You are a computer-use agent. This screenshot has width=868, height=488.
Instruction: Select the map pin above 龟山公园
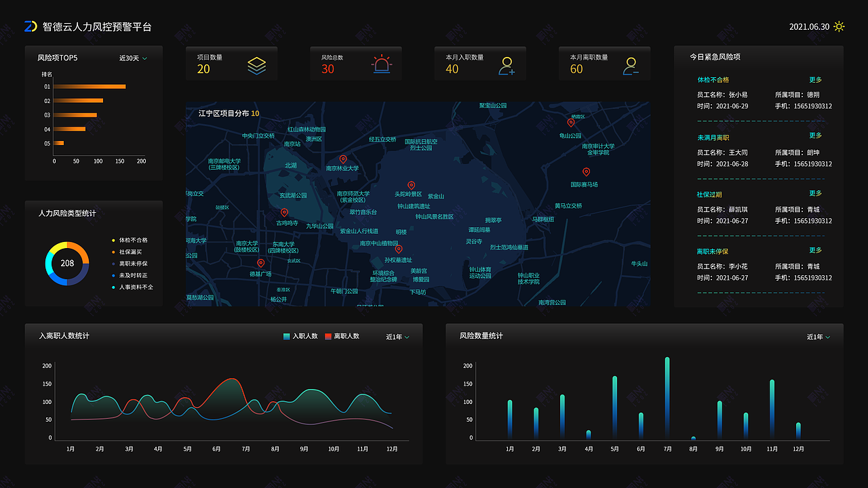click(x=571, y=123)
